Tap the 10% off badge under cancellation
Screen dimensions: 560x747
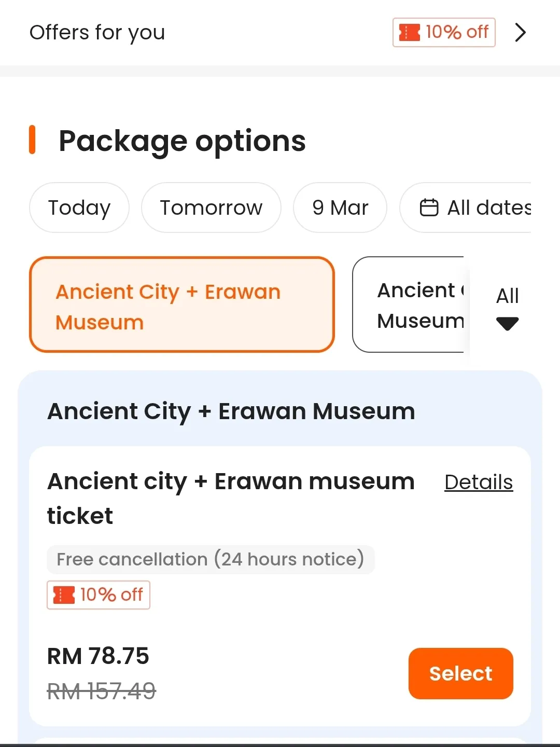coord(99,595)
